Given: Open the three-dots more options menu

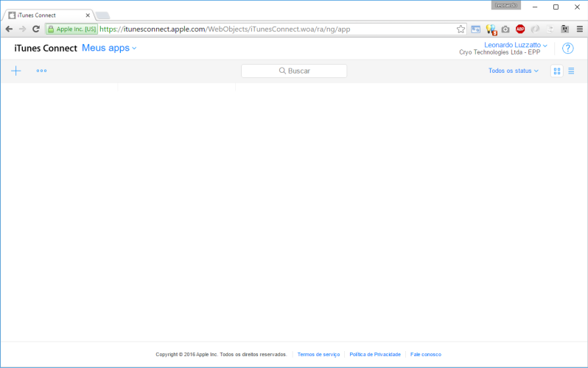Looking at the screenshot, I should coord(41,71).
